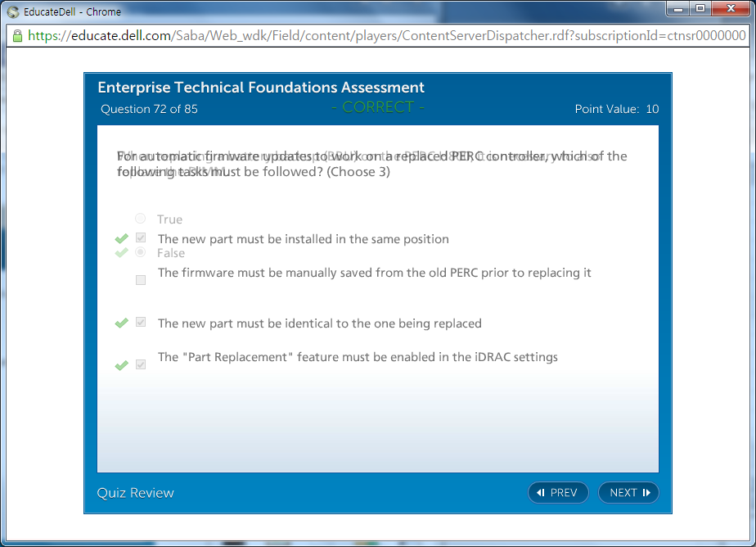Minimize the EducateDell Chrome window
This screenshot has width=756, height=547.
point(678,9)
